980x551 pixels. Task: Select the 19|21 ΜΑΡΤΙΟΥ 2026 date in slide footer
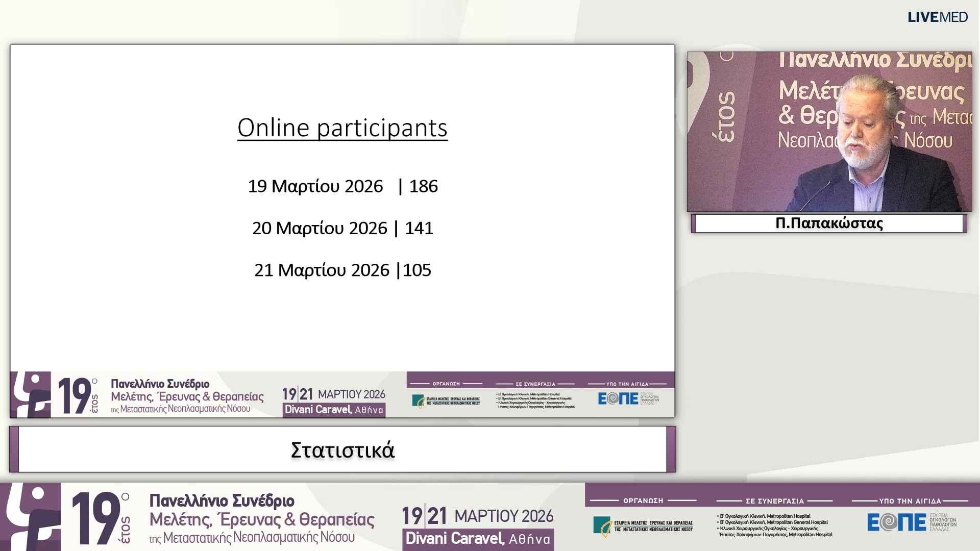(334, 394)
